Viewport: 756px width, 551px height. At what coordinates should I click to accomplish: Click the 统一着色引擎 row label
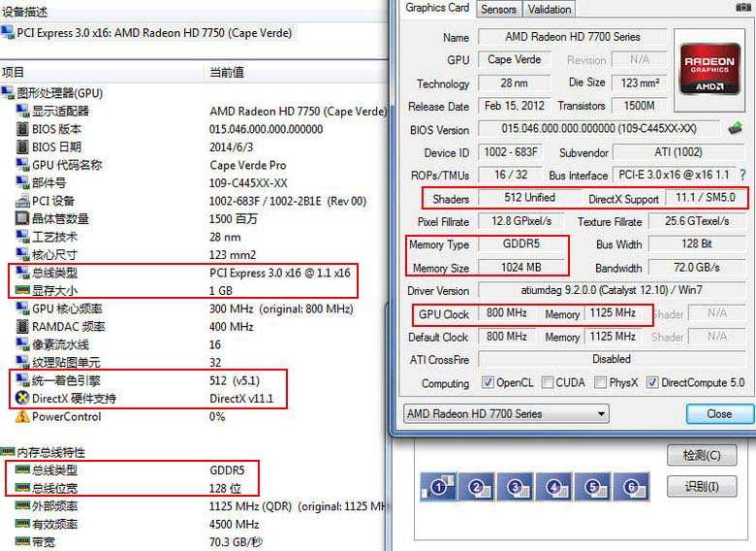click(x=66, y=380)
